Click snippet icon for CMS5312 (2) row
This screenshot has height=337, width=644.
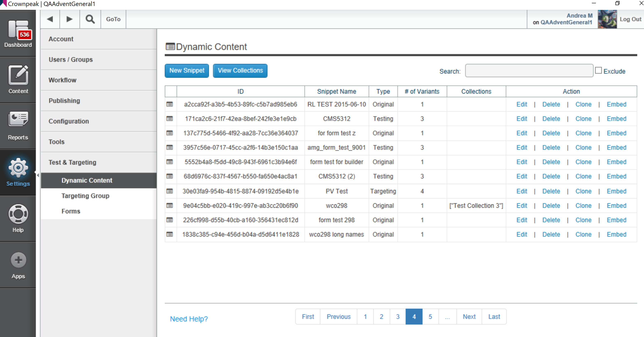pyautogui.click(x=170, y=176)
